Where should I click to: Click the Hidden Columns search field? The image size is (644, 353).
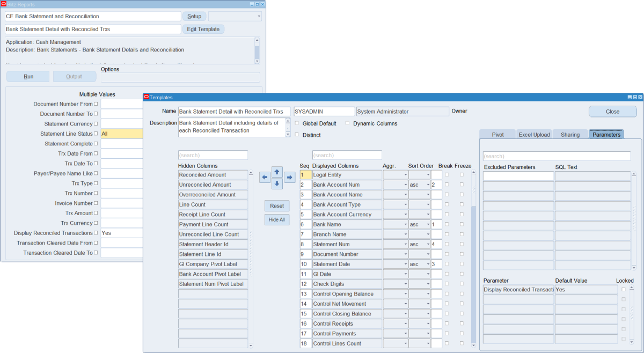213,155
